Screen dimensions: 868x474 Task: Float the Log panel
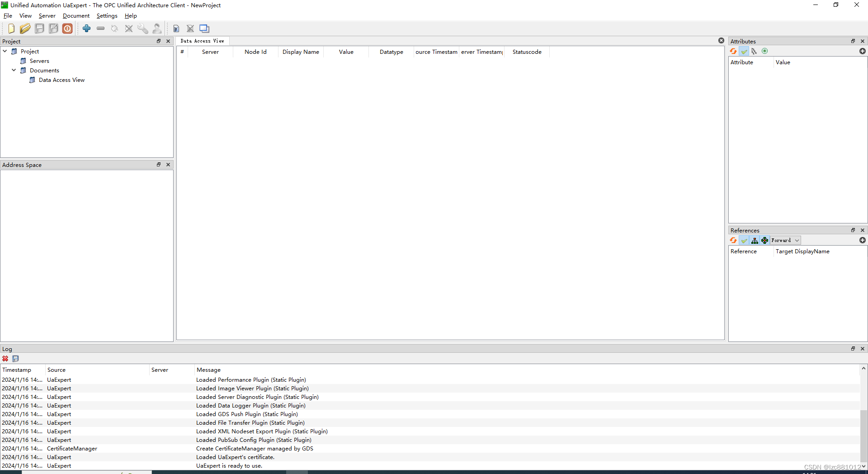tap(853, 349)
